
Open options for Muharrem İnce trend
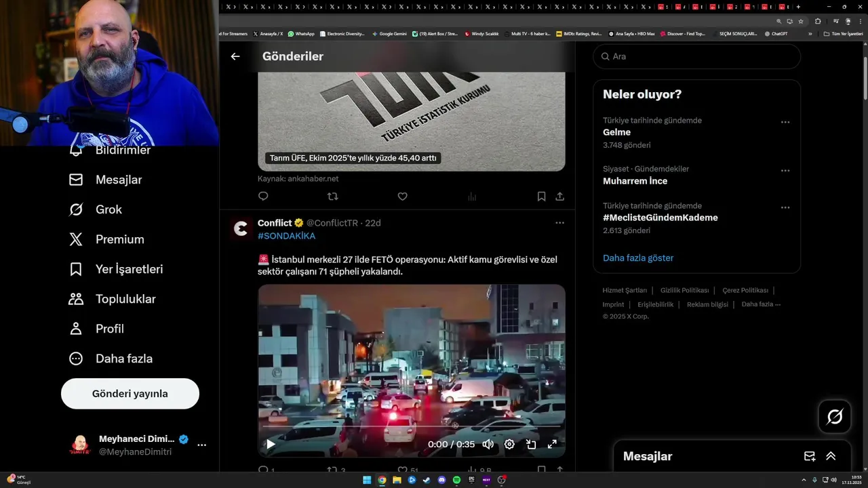click(x=785, y=171)
